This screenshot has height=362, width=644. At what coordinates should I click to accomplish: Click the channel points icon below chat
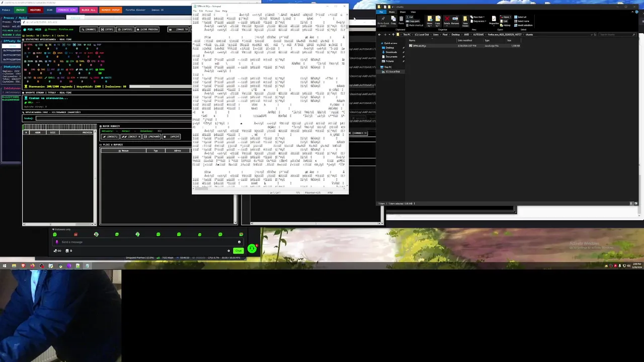click(57, 251)
